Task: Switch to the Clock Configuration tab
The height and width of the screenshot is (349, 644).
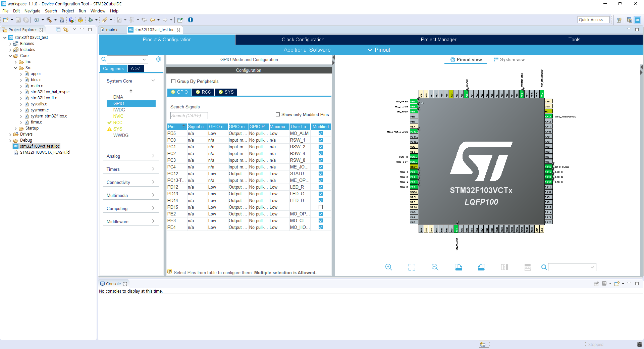Action: 303,40
